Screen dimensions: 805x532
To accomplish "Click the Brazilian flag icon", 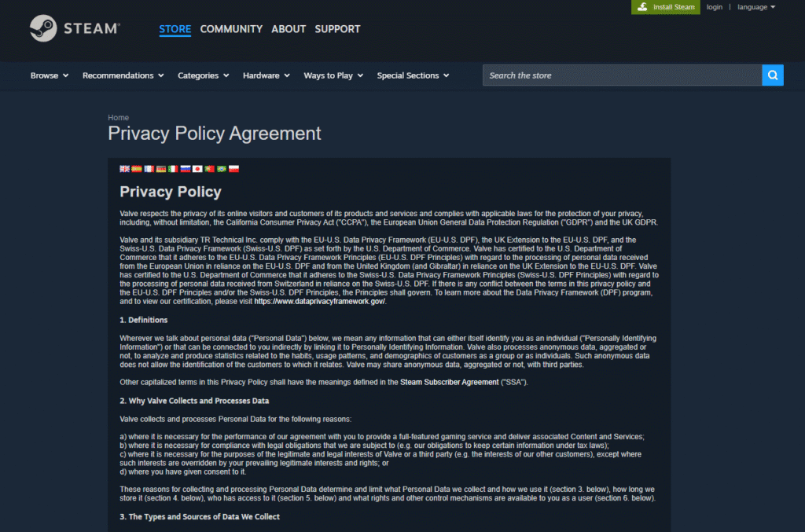I will (x=222, y=169).
